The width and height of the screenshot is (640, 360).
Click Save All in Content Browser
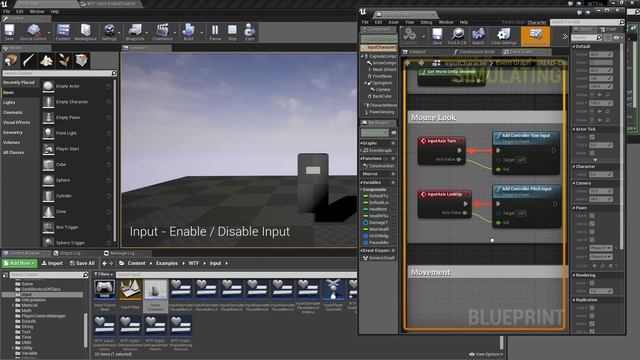click(x=82, y=263)
